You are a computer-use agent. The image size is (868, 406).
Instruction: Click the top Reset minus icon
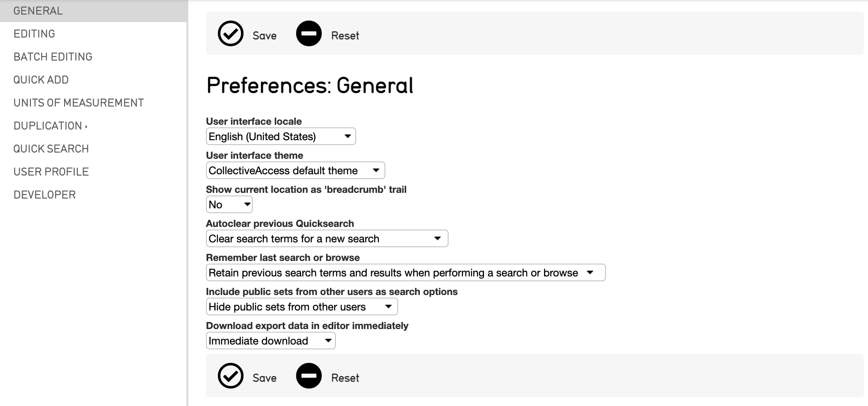[308, 34]
